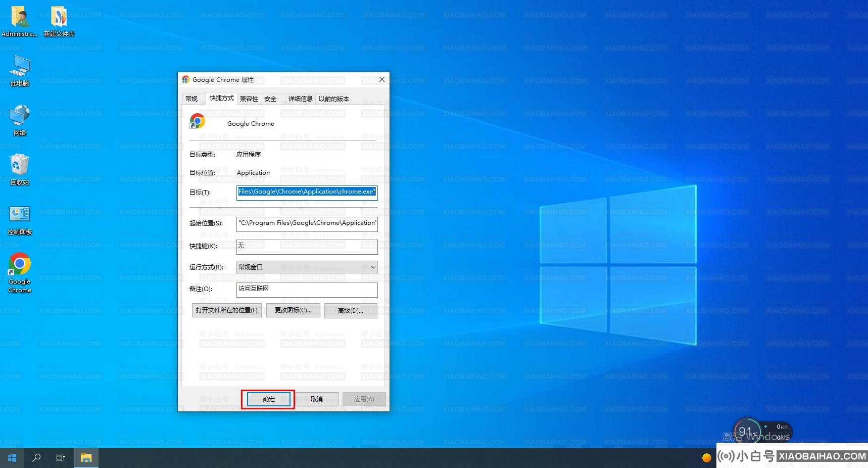Select the 网络 desktop icon
The width and height of the screenshot is (868, 468).
(x=20, y=120)
